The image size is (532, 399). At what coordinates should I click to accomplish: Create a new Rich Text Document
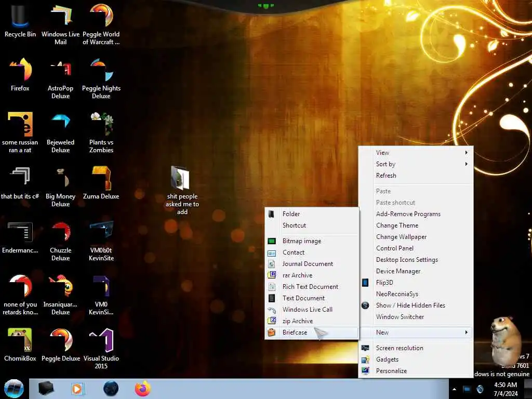coord(312,287)
